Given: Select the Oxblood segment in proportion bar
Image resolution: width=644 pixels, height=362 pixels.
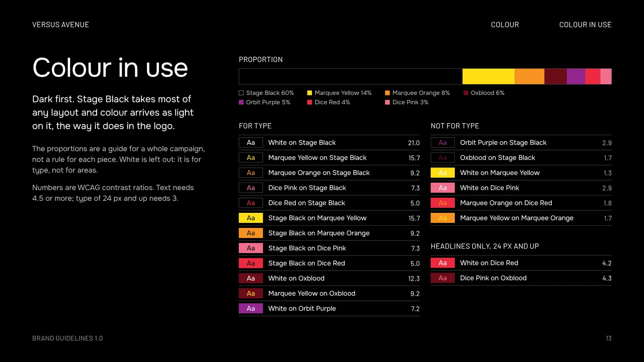Looking at the screenshot, I should click(x=555, y=76).
